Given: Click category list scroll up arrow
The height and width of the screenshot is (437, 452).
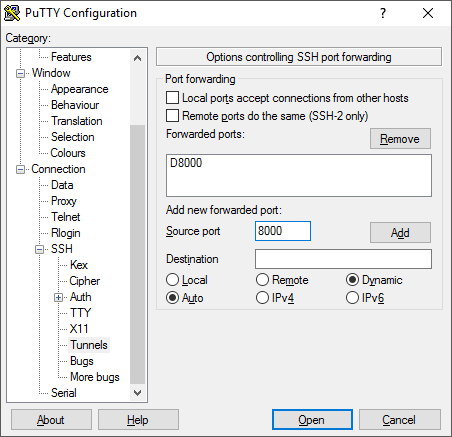Looking at the screenshot, I should [137, 58].
